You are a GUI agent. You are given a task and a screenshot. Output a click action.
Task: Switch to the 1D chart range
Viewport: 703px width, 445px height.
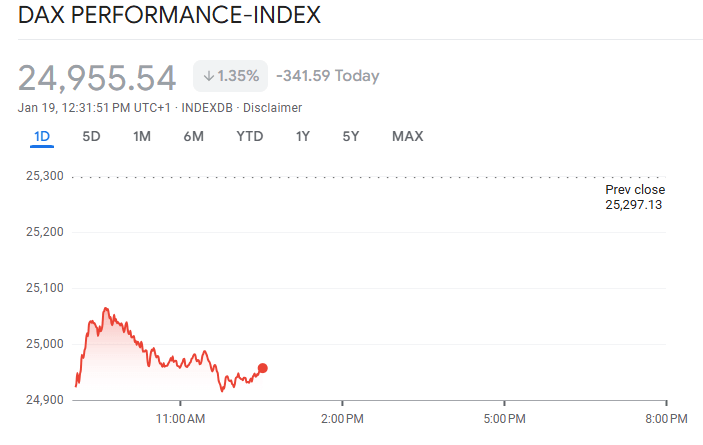click(x=41, y=136)
